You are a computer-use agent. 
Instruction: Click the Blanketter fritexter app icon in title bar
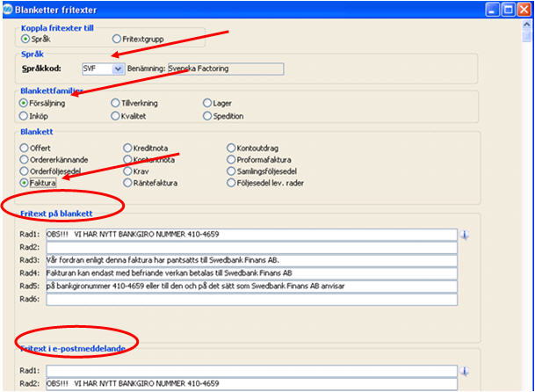(8, 8)
